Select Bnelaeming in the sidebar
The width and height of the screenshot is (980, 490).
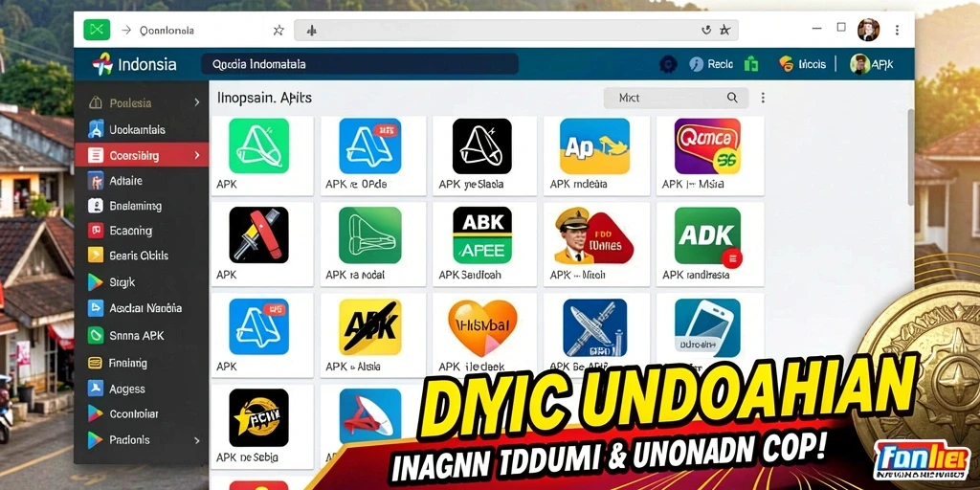tap(142, 206)
